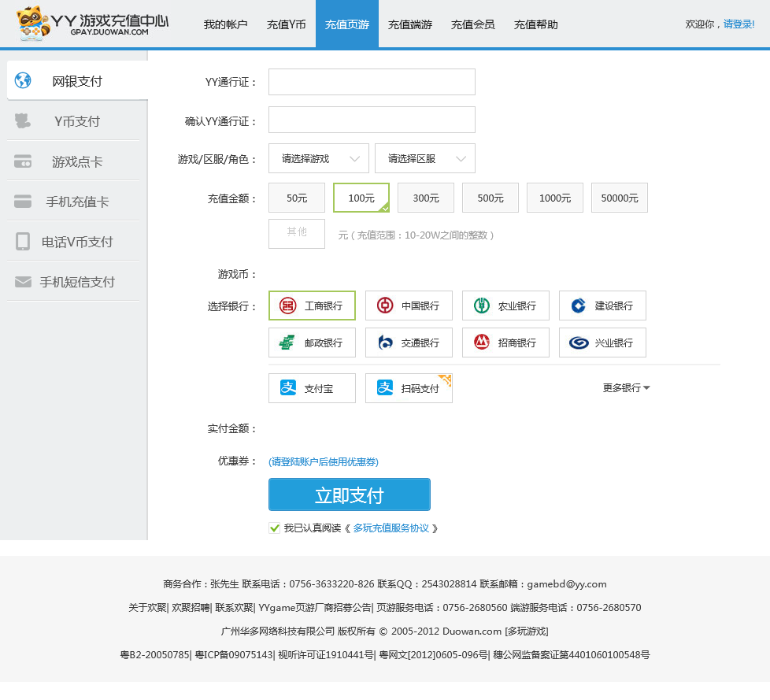Select 农业银行 label text
770x700 pixels.
pyautogui.click(x=517, y=306)
